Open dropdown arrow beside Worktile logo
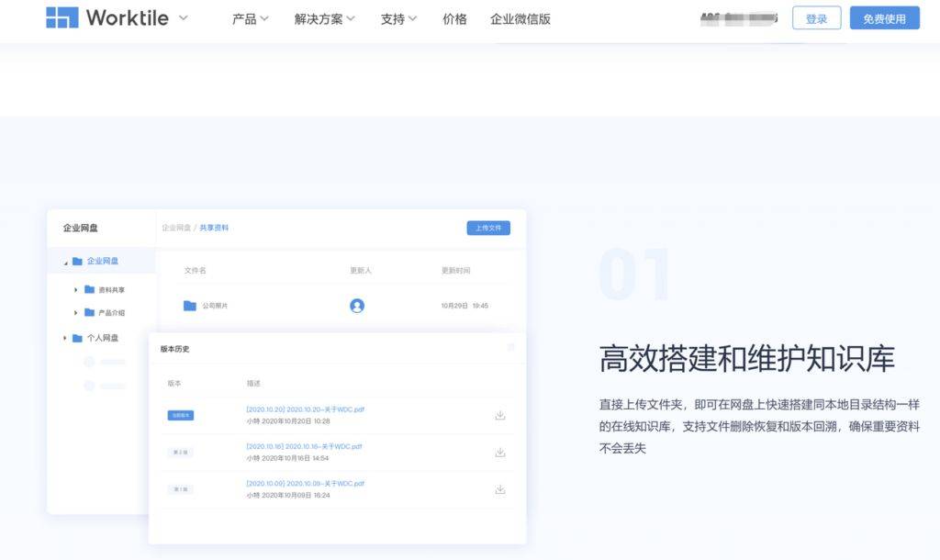 point(184,18)
